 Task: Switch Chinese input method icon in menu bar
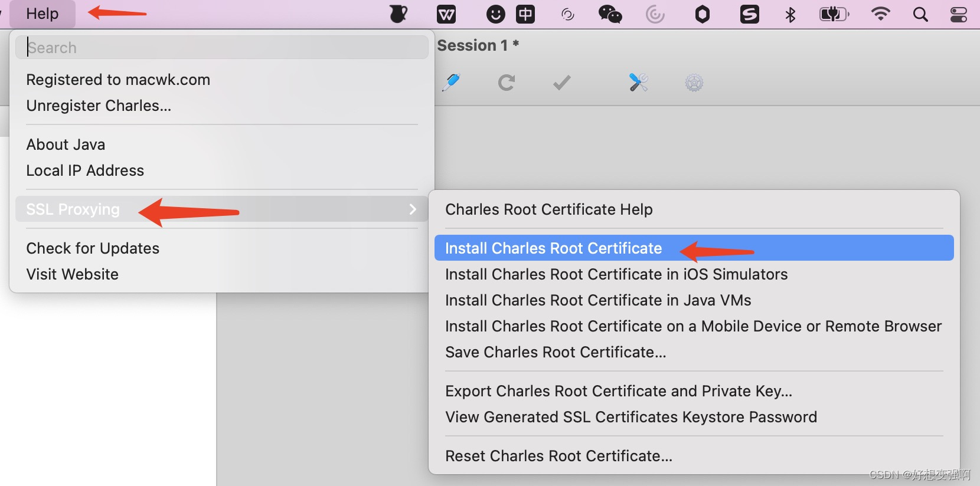pos(525,14)
